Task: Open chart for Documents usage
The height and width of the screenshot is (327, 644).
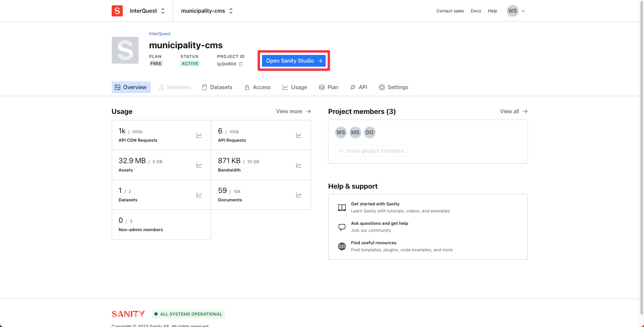Action: coord(298,195)
